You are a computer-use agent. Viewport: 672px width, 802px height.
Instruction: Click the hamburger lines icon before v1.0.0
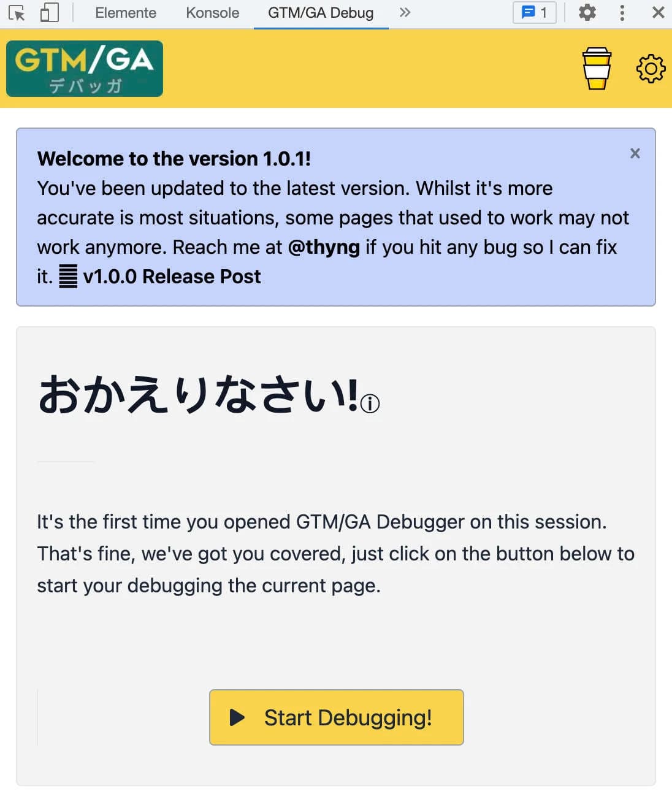pos(67,277)
